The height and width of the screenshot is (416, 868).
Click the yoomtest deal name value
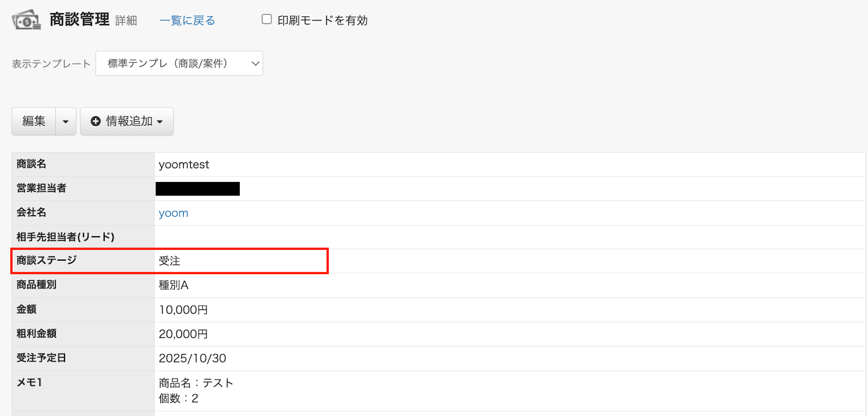(x=183, y=165)
